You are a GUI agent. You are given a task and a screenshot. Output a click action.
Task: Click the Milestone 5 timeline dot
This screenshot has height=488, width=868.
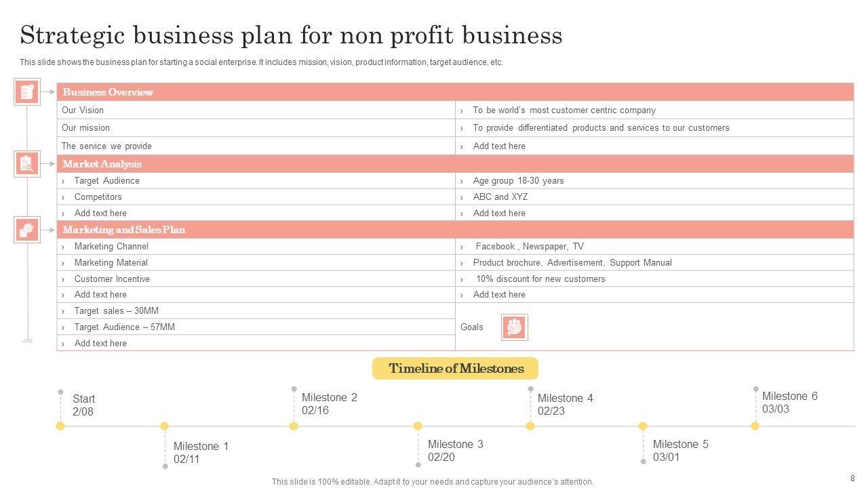643,426
